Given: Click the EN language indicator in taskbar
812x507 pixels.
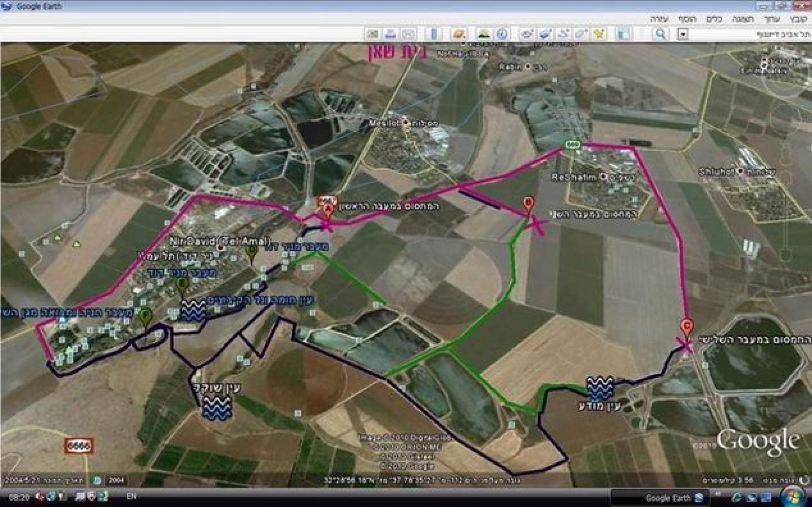Looking at the screenshot, I should pos(131,496).
